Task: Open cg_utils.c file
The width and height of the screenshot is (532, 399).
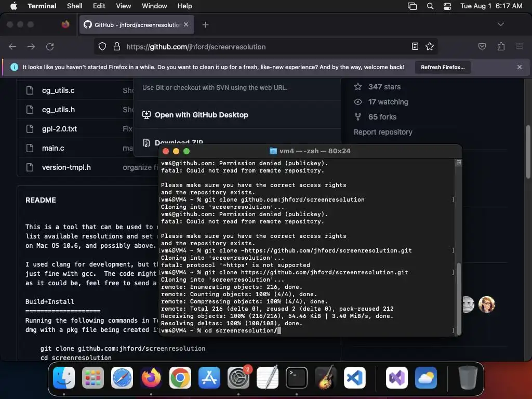Action: point(58,90)
